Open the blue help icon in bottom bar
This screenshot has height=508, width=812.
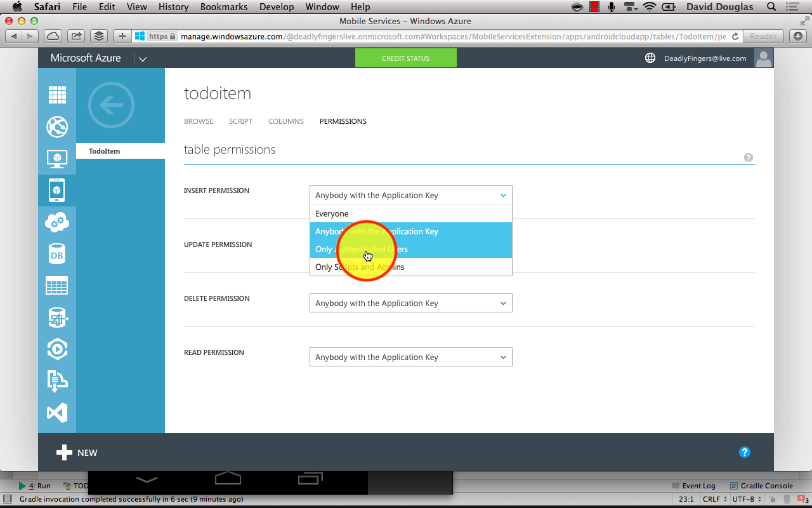tap(745, 452)
